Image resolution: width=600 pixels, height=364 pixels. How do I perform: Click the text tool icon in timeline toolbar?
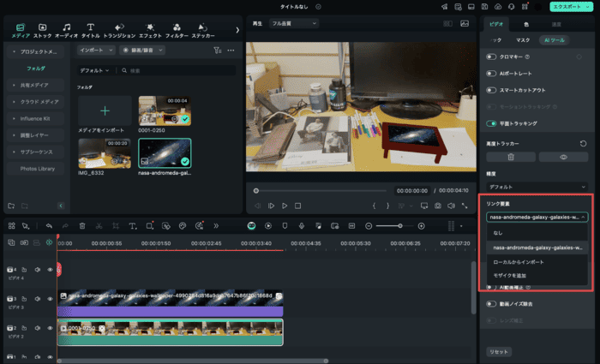(133, 226)
